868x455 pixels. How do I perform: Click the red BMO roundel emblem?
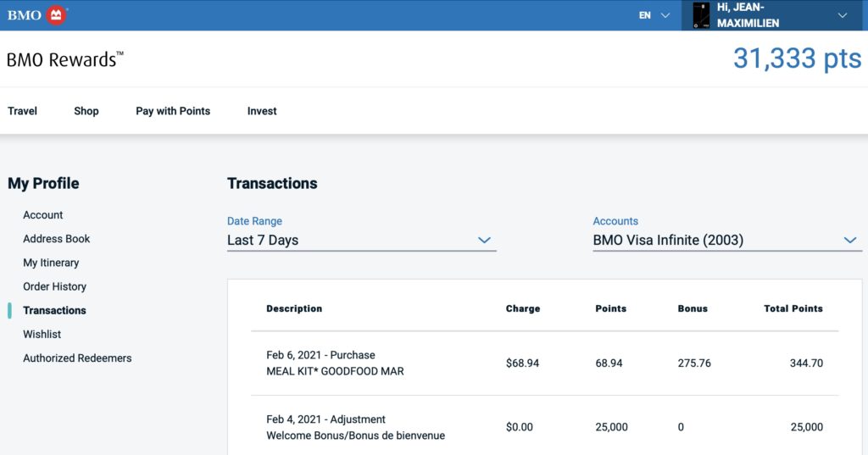(56, 15)
